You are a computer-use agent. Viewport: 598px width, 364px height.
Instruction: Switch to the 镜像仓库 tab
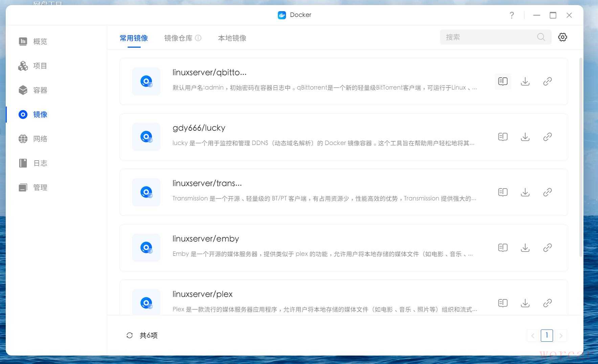[x=178, y=38]
